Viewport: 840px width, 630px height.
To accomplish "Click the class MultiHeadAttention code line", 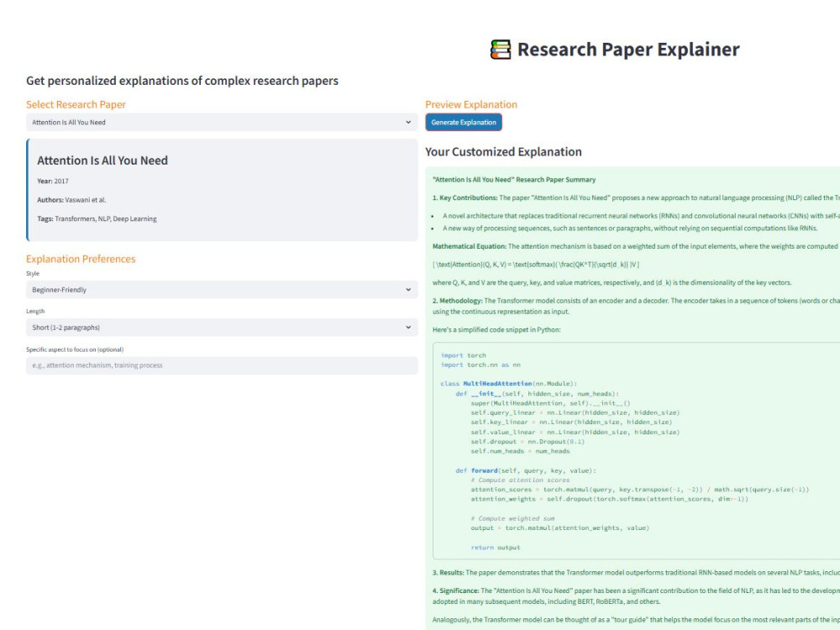I will [508, 384].
